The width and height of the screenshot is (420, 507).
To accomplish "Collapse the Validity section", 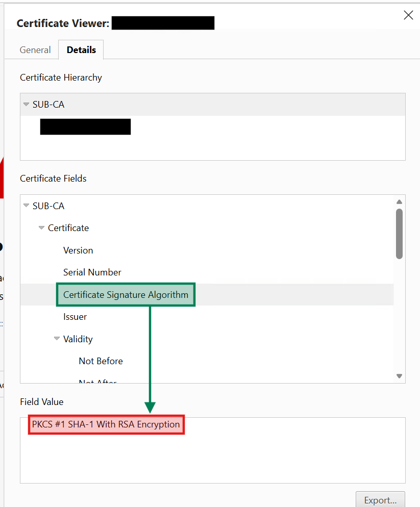I will 57,339.
